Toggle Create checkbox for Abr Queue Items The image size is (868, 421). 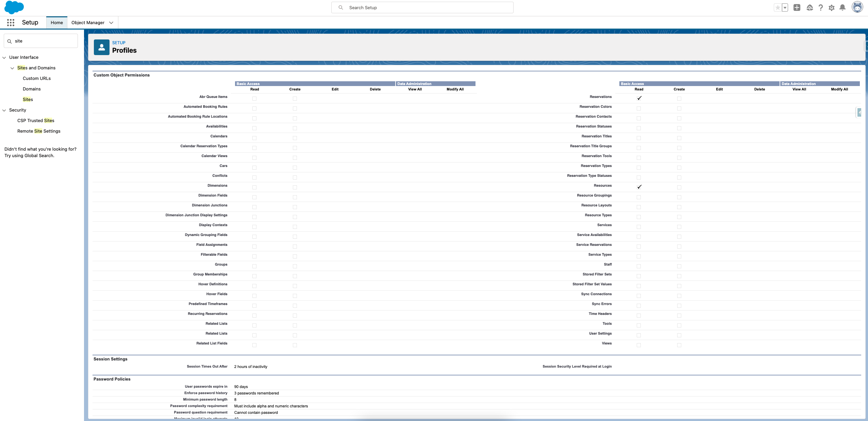pos(295,99)
